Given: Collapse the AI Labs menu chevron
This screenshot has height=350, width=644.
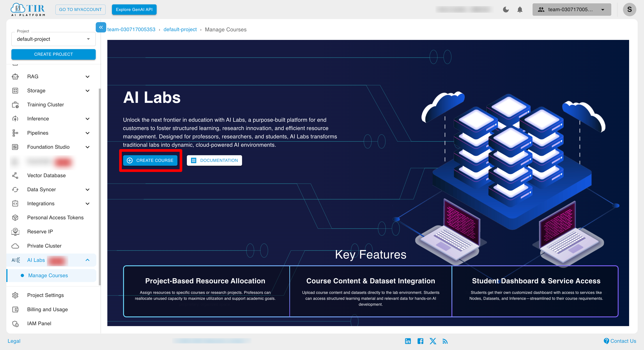Looking at the screenshot, I should click(x=87, y=260).
